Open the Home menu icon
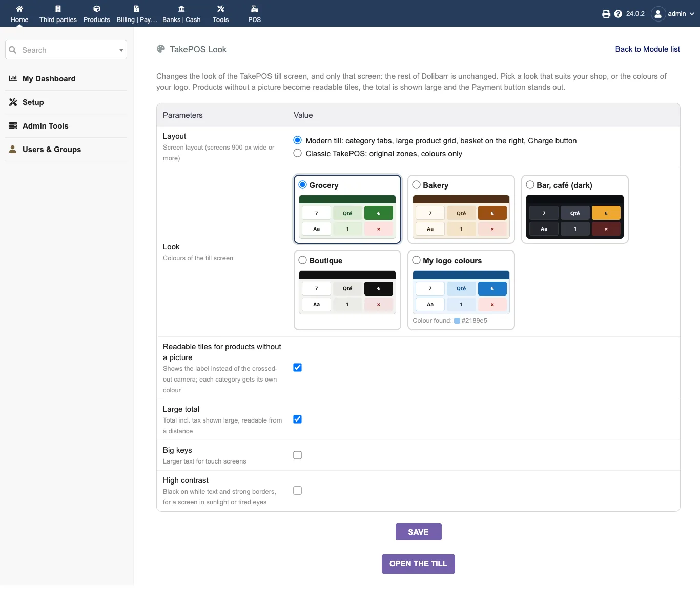 point(19,9)
